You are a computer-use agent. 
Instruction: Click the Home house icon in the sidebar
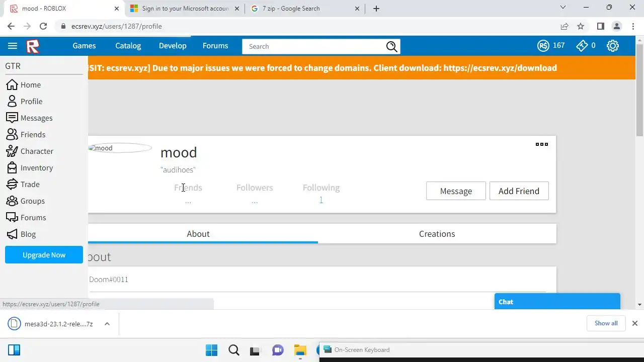coord(12,84)
